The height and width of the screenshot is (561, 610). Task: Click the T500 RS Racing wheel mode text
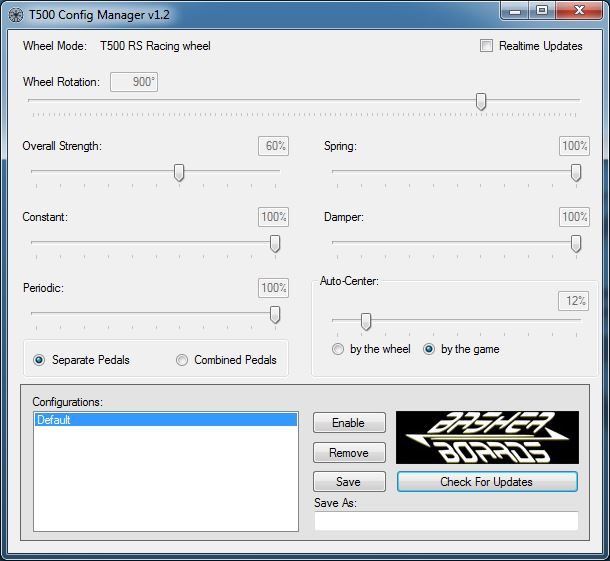155,46
